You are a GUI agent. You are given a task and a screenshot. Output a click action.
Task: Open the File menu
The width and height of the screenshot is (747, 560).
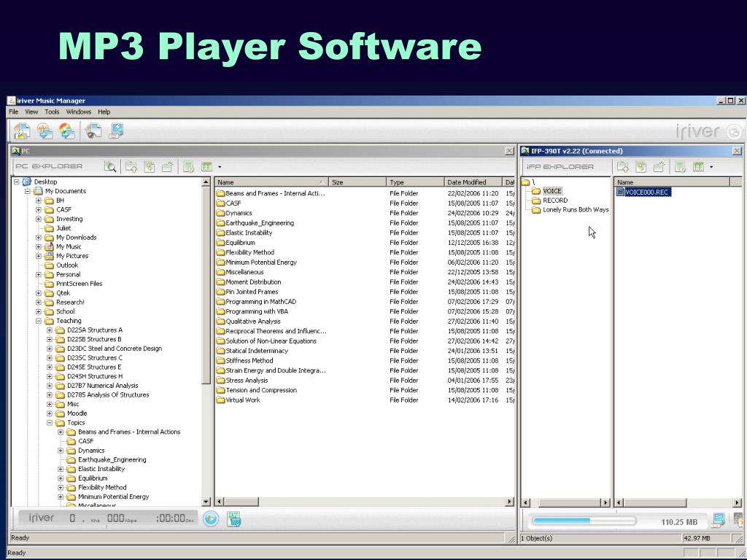click(x=13, y=112)
